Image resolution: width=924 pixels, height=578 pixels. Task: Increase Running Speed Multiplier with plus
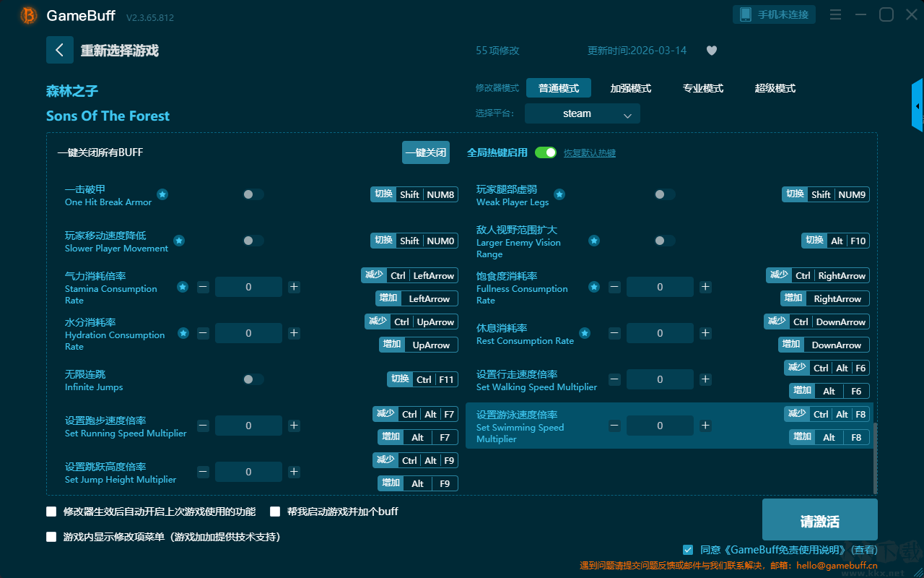click(294, 426)
